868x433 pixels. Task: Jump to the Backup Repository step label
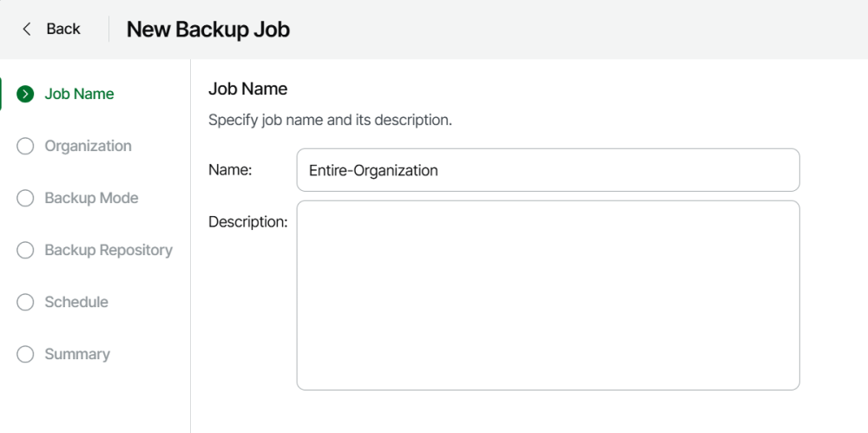coord(108,250)
